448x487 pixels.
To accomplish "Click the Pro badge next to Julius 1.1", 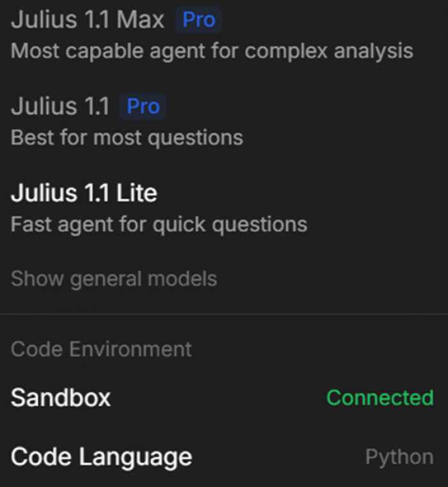I will [x=143, y=106].
